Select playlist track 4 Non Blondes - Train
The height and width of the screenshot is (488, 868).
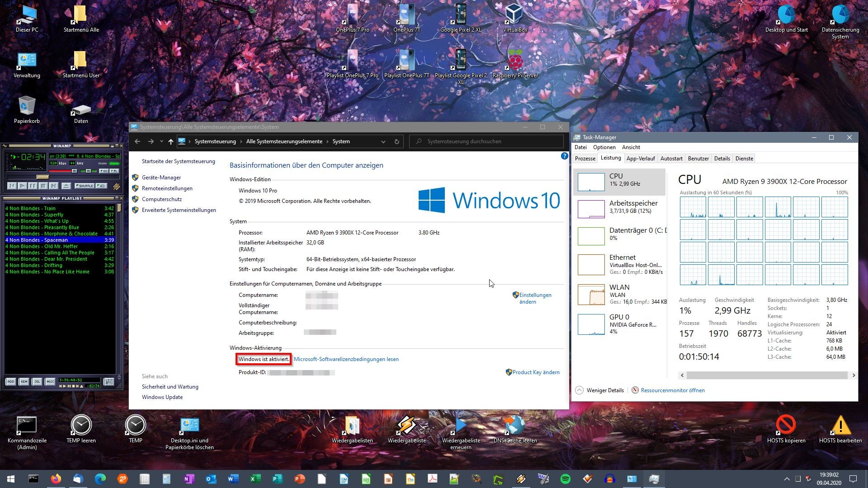coord(59,208)
